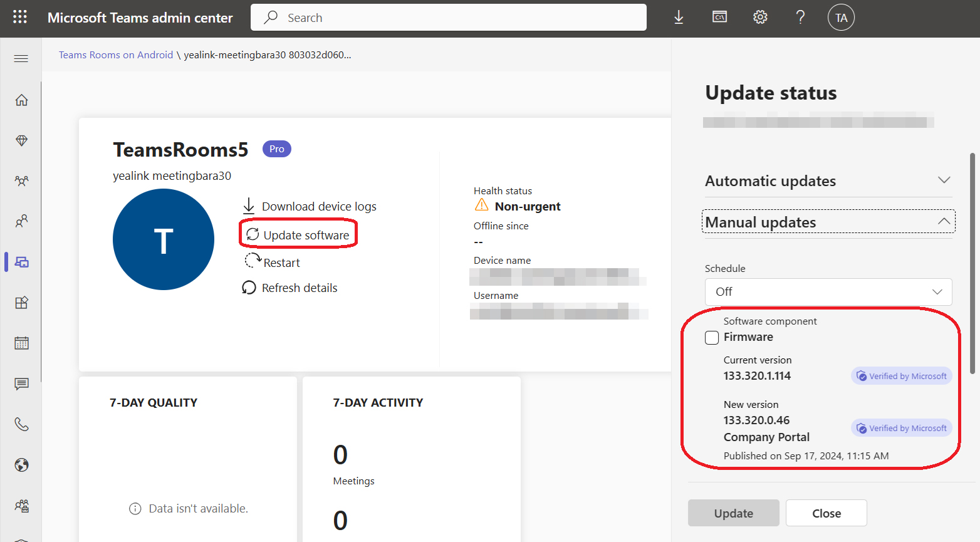Viewport: 980px width, 542px height.
Task: Open the Schedule dropdown set to Off
Action: point(828,292)
